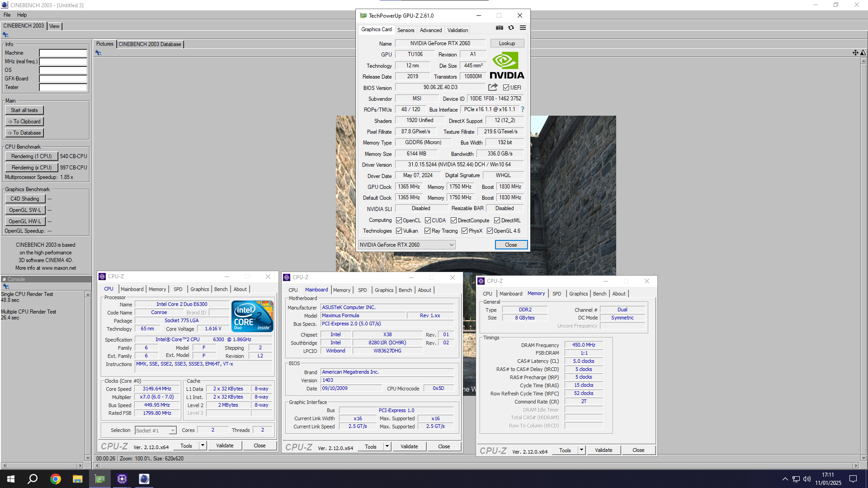Open the Socket #1 selection dropdown
The height and width of the screenshot is (488, 868).
156,431
